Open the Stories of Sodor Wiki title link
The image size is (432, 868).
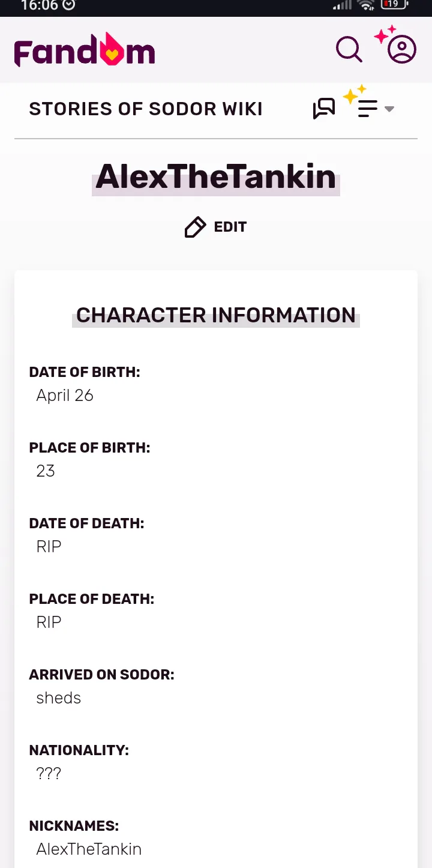[x=146, y=109]
